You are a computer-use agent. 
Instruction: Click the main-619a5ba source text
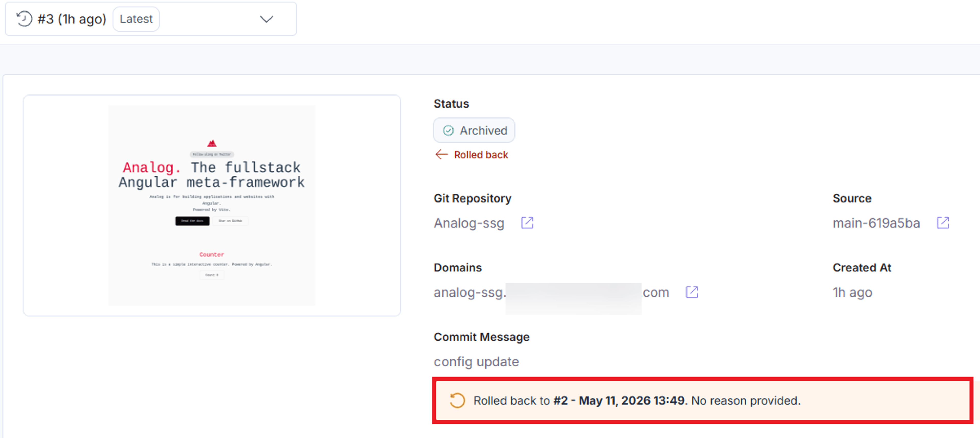(876, 223)
